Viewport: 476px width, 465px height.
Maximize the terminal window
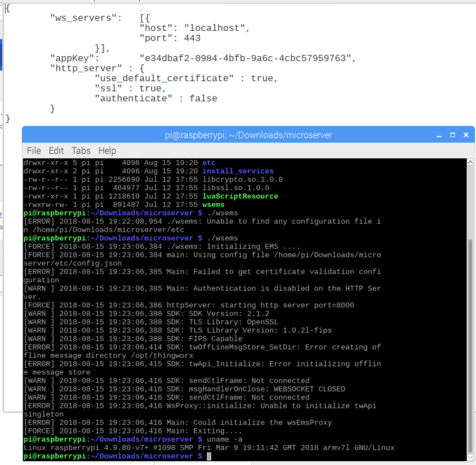pos(452,135)
